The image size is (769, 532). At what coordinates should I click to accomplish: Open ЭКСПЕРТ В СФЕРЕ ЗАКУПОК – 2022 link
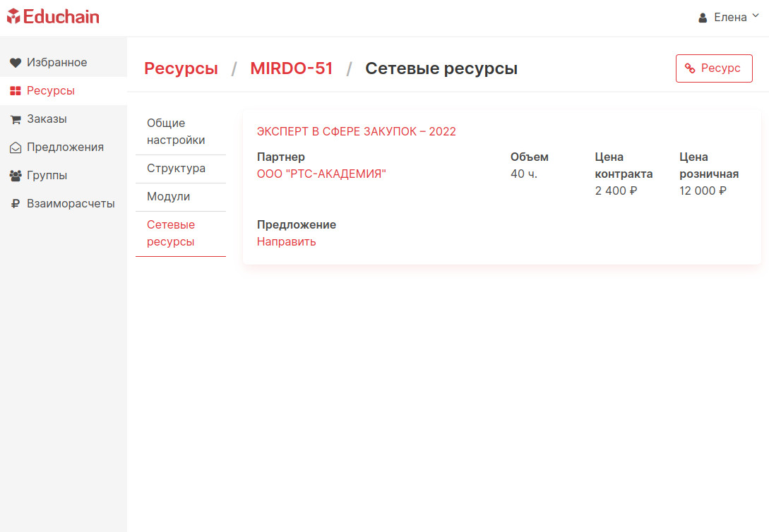pos(357,132)
